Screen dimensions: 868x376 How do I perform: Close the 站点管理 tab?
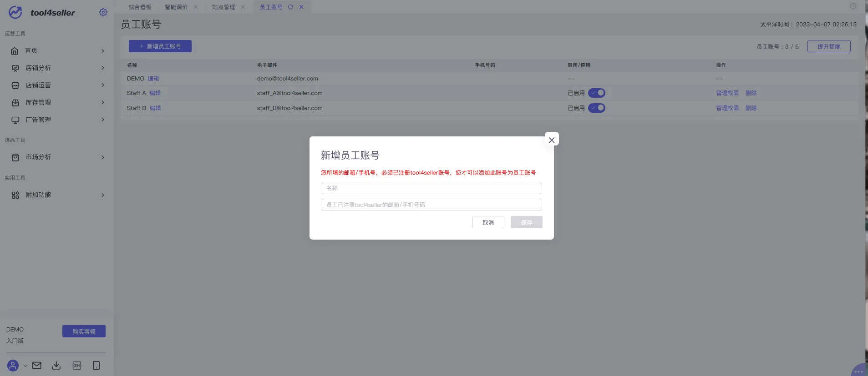(x=243, y=7)
